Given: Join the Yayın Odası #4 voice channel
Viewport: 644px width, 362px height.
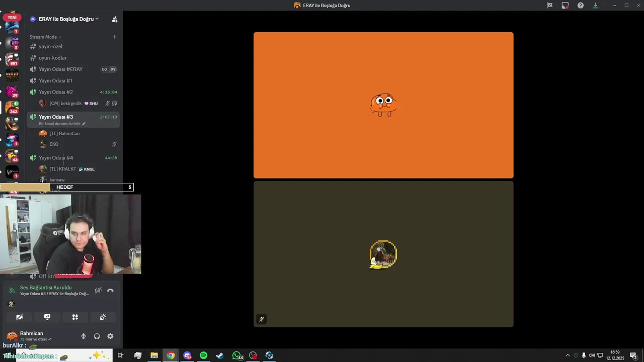Looking at the screenshot, I should pos(73,158).
